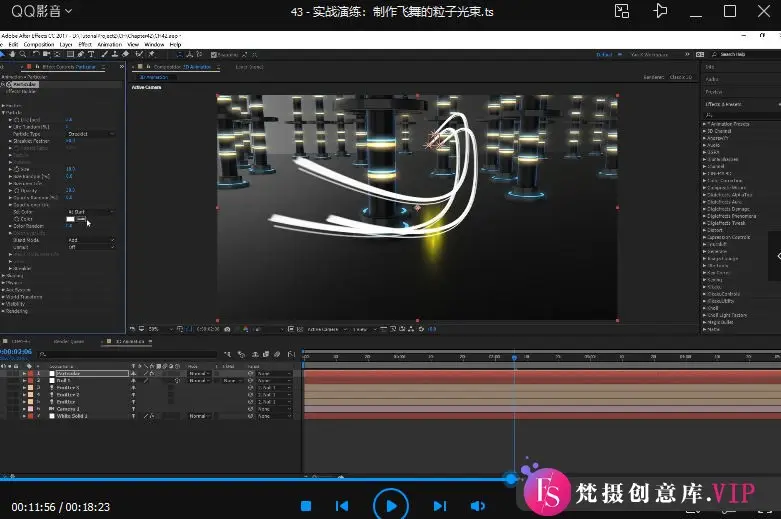The image size is (781, 519).
Task: Mute QQ Player with the volume icon
Action: [x=478, y=506]
